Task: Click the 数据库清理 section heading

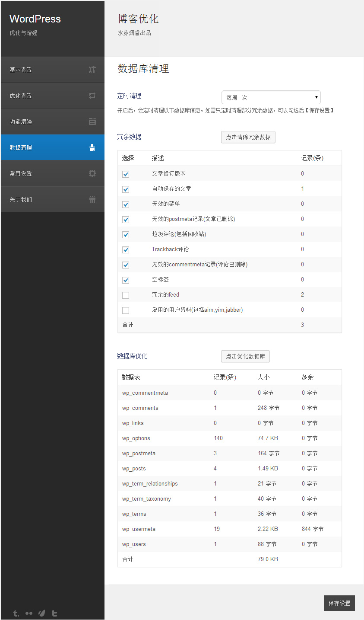Action: point(143,69)
